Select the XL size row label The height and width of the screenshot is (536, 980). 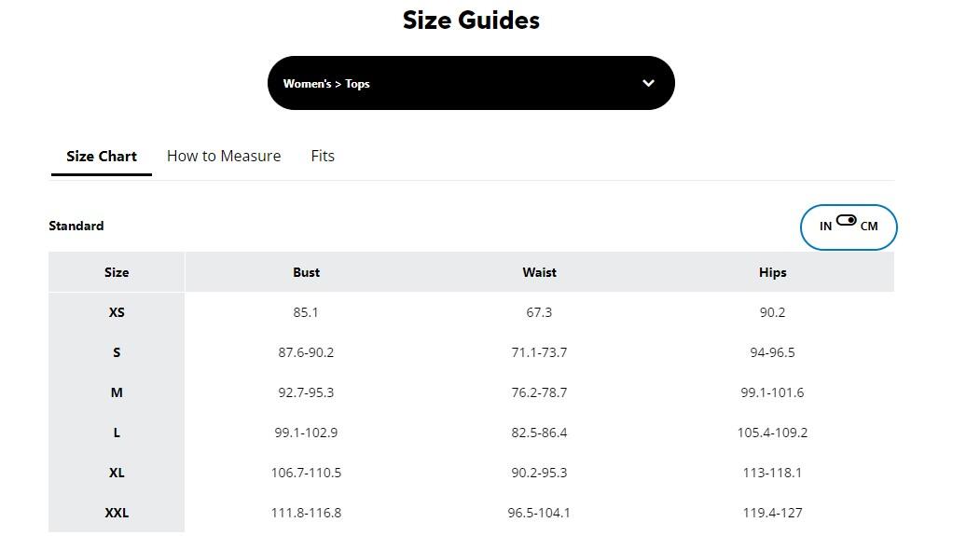pyautogui.click(x=117, y=473)
